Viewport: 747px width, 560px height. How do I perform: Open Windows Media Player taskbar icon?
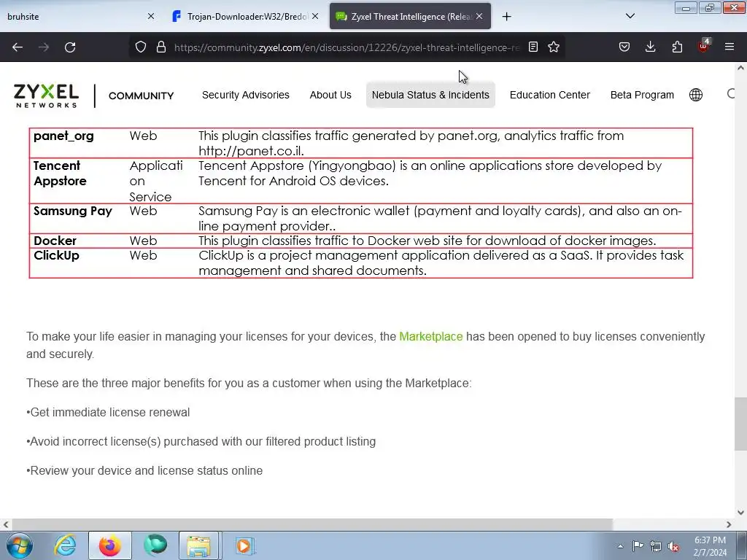[x=244, y=545]
